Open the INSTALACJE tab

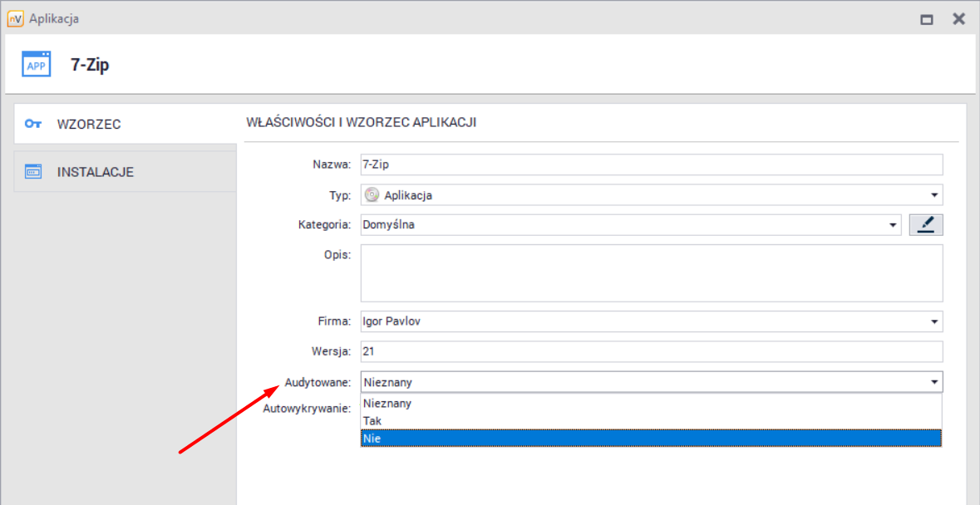(x=95, y=172)
